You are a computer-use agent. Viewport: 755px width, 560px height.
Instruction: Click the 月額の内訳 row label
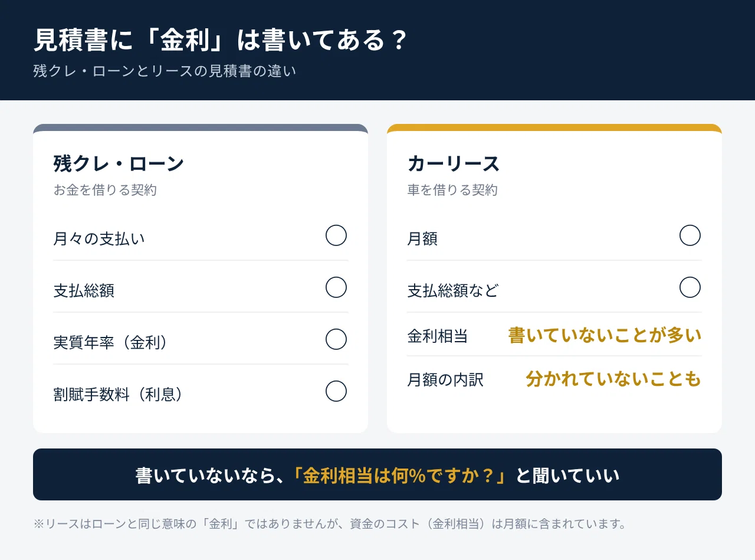click(x=445, y=379)
